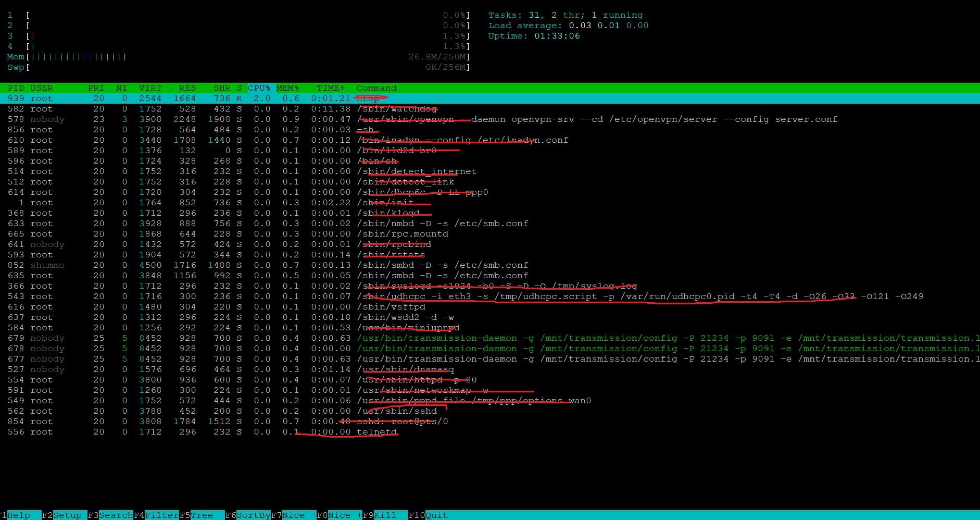Select the nmbd process row
980x520 pixels.
pyautogui.click(x=490, y=224)
